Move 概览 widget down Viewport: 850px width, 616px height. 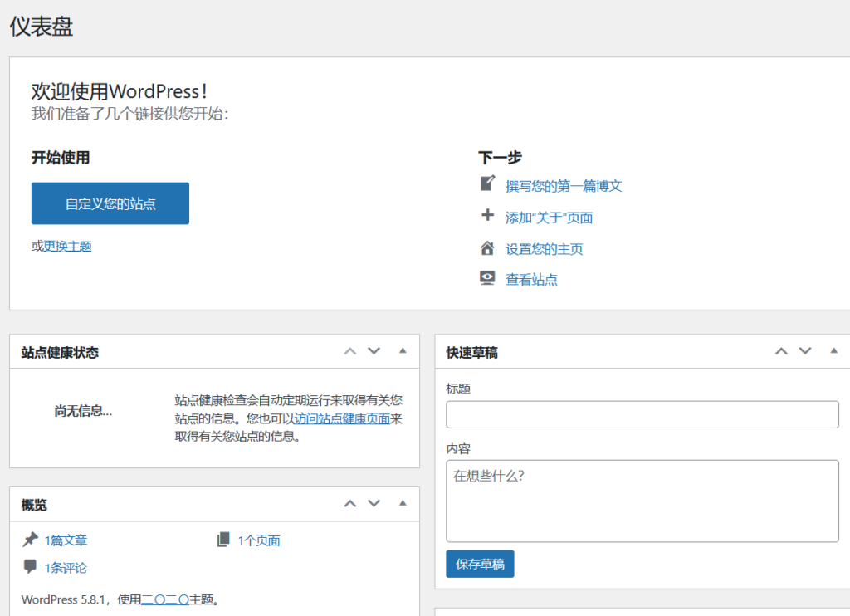(x=374, y=504)
